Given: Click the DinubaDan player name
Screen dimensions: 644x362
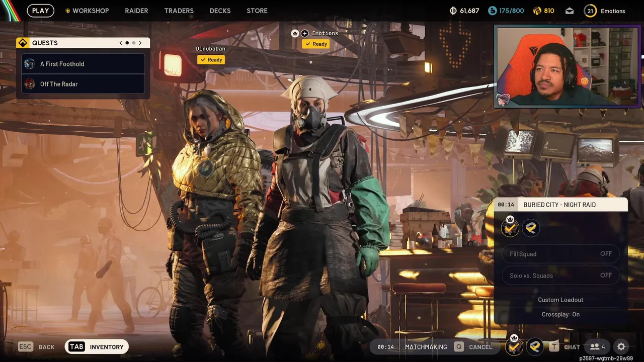Looking at the screenshot, I should [210, 49].
